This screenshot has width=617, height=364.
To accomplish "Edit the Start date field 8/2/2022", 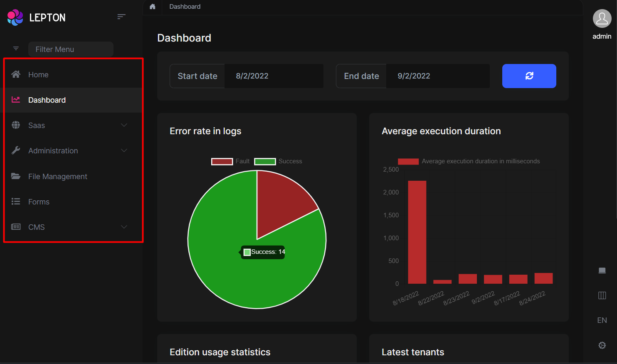I will (274, 76).
